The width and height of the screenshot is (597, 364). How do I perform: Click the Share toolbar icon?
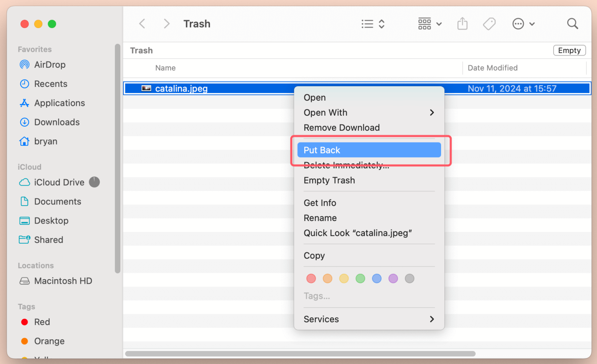(462, 24)
